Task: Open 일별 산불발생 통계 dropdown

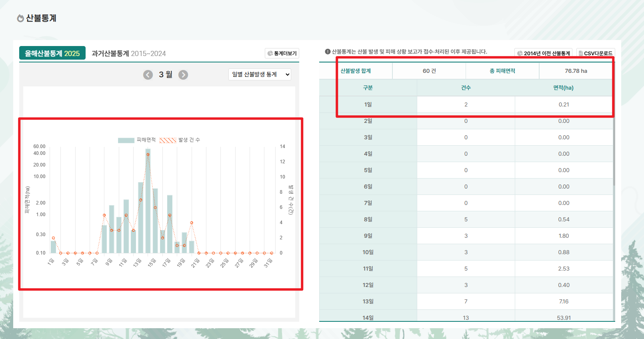Action: pos(260,74)
